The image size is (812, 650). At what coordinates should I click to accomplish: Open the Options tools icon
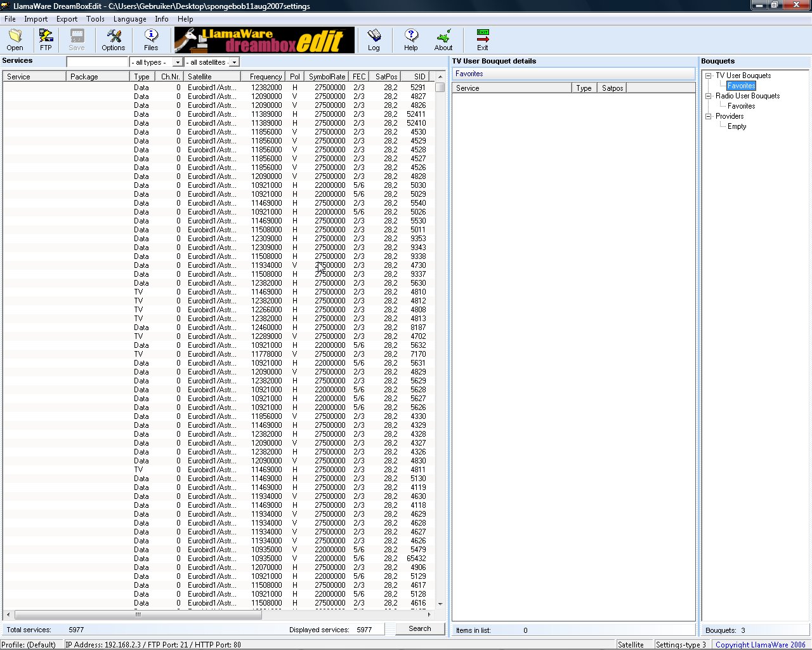pyautogui.click(x=114, y=39)
